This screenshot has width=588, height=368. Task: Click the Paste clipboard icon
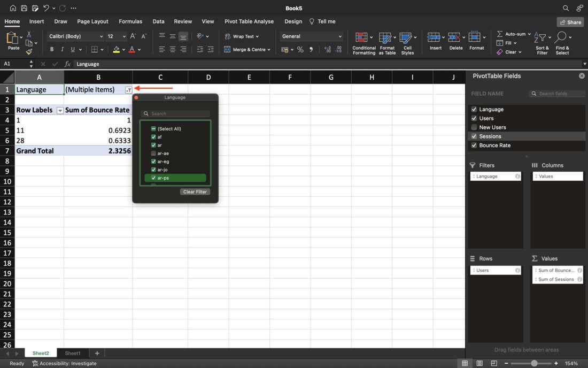(x=13, y=39)
